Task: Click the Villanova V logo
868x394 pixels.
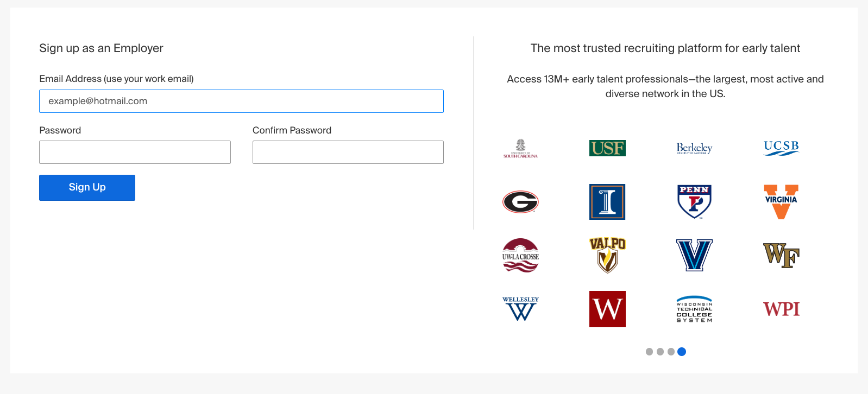Action: tap(694, 255)
